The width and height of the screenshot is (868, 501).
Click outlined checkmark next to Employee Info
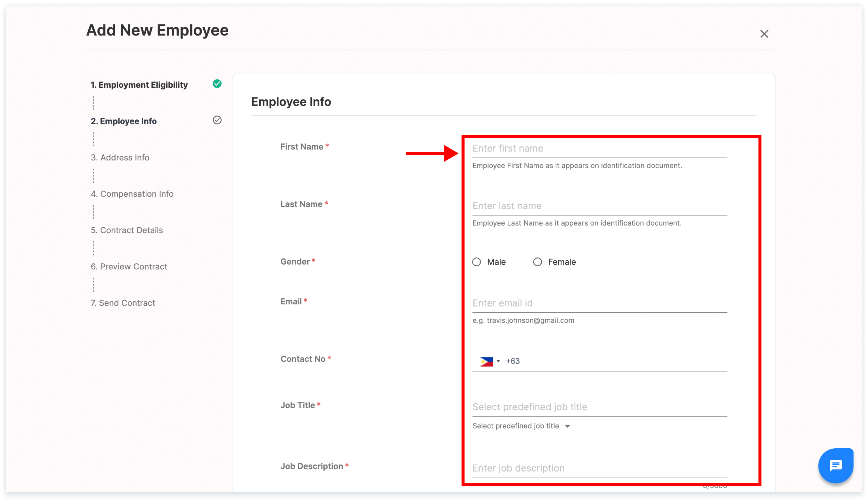click(217, 120)
